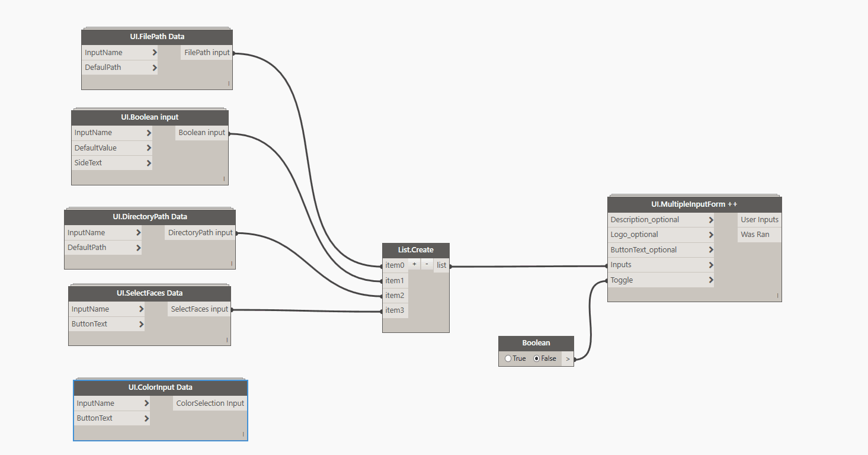Click ButtonText chevron on UI.SelectFaces Data
Image resolution: width=868 pixels, height=455 pixels.
point(141,324)
